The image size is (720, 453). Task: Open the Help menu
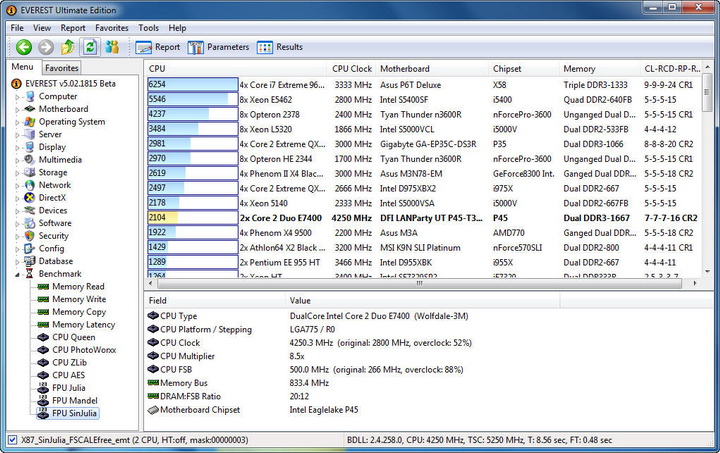[x=177, y=28]
